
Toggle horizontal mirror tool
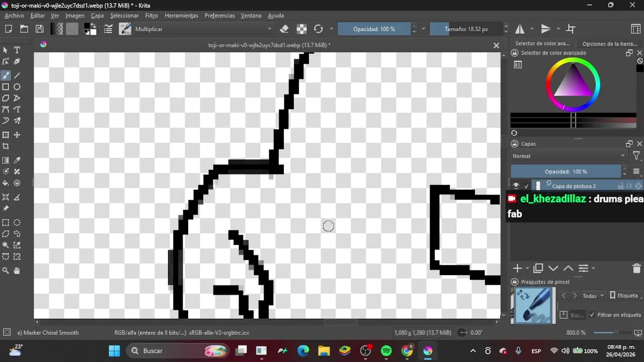pos(520,29)
